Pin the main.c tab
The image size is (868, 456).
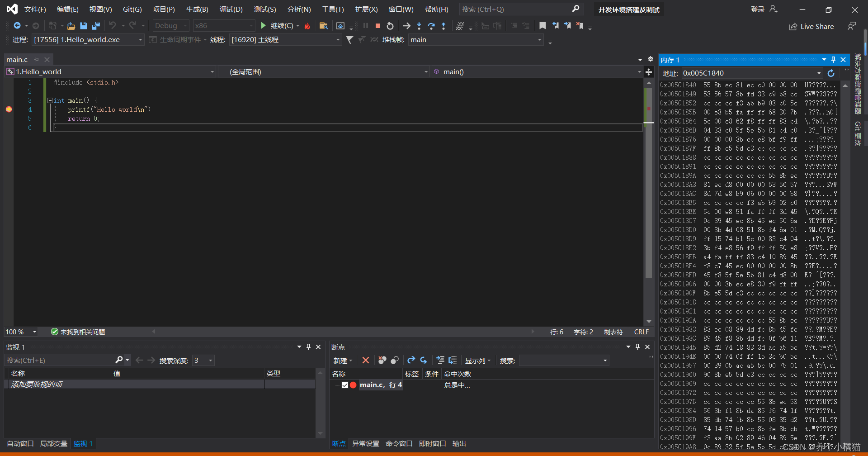coord(37,59)
